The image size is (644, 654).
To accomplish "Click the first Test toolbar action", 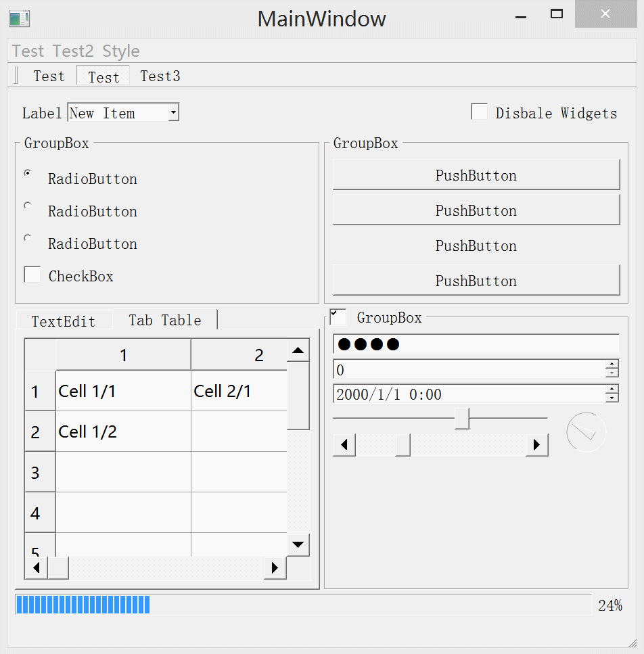I will pyautogui.click(x=49, y=76).
